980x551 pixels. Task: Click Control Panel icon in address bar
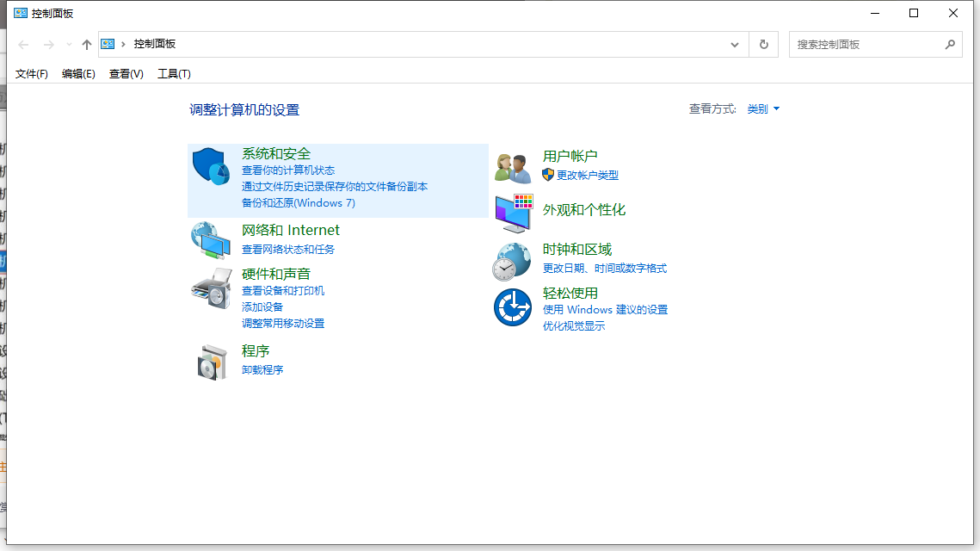click(108, 44)
